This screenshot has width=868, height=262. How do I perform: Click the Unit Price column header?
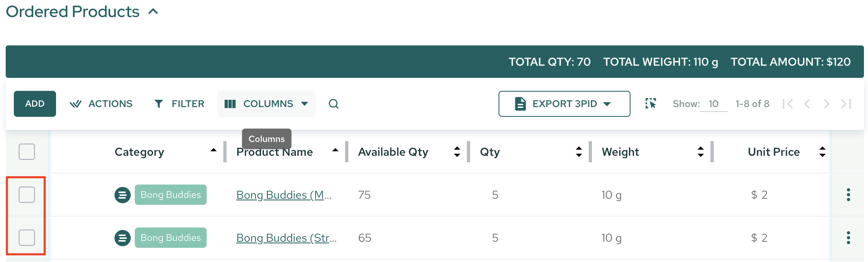774,152
